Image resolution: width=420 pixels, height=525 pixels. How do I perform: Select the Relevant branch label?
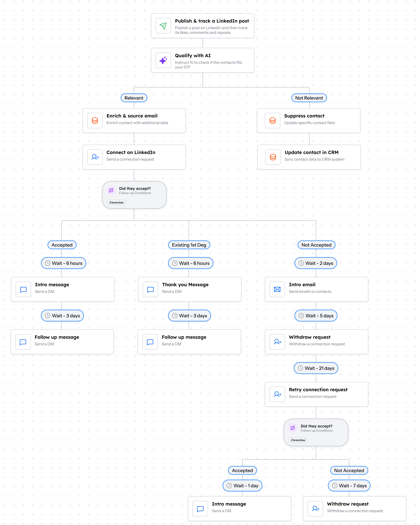coord(134,98)
